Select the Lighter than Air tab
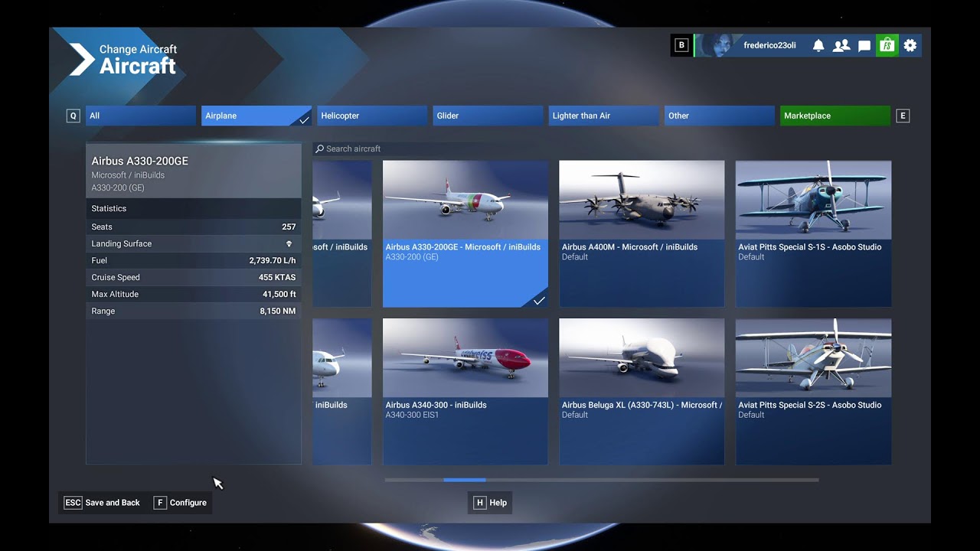Viewport: 980px width, 551px height. point(603,116)
